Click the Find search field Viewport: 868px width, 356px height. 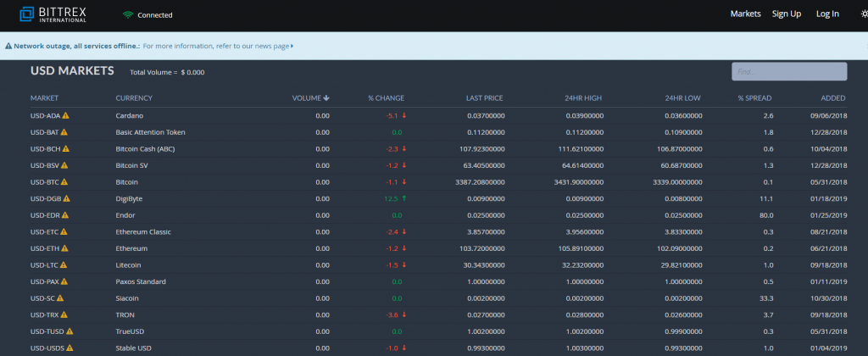[x=788, y=72]
